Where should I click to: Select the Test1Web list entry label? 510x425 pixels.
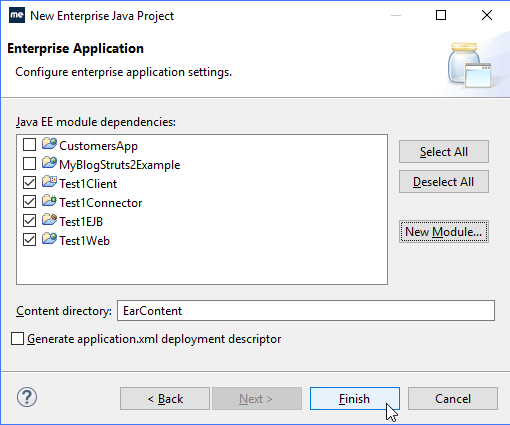[84, 241]
